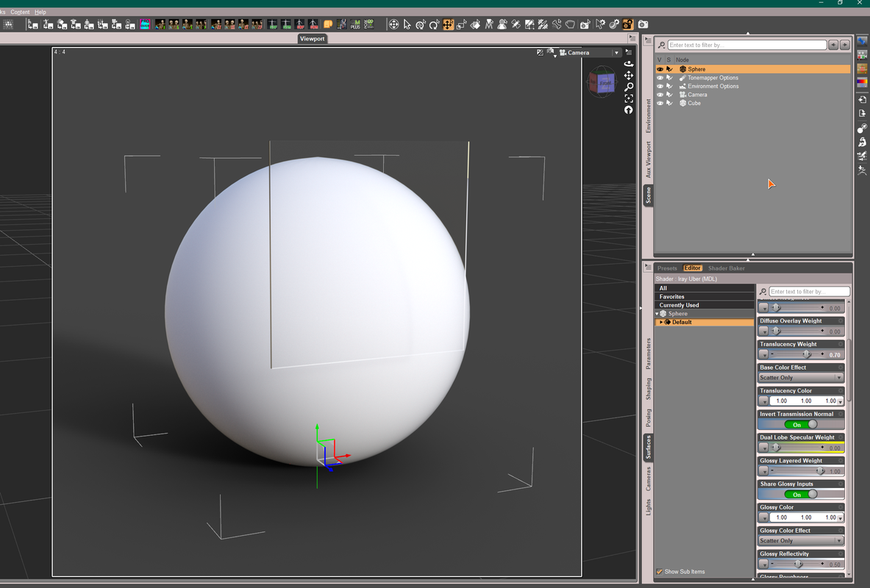
Task: Open Translucency Color value dropdown arrow
Action: [x=841, y=401]
